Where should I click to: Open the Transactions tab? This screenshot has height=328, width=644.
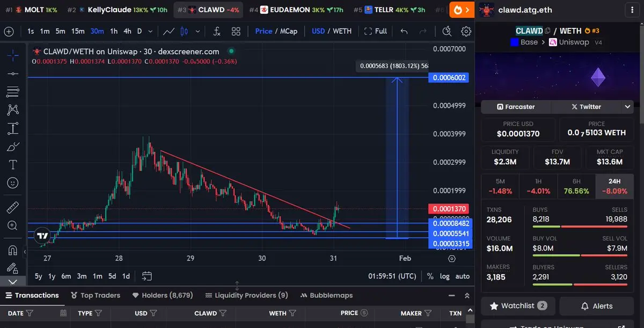32,295
